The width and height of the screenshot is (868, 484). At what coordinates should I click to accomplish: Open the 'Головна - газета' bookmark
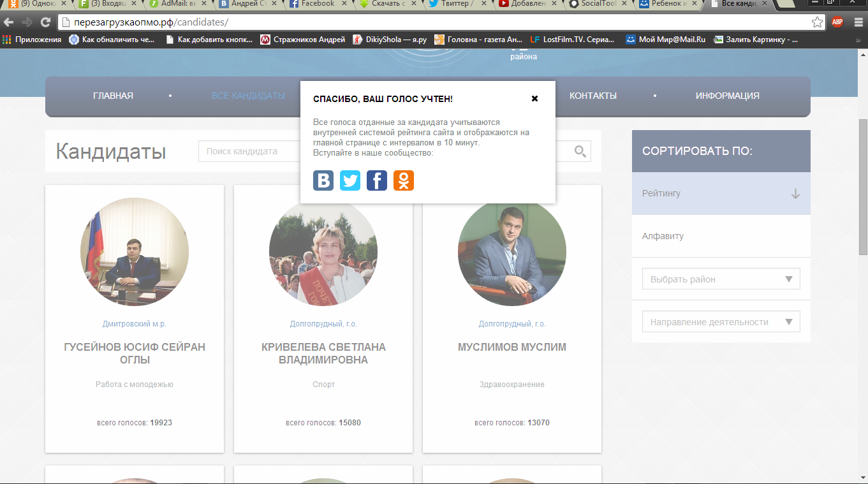tap(478, 40)
